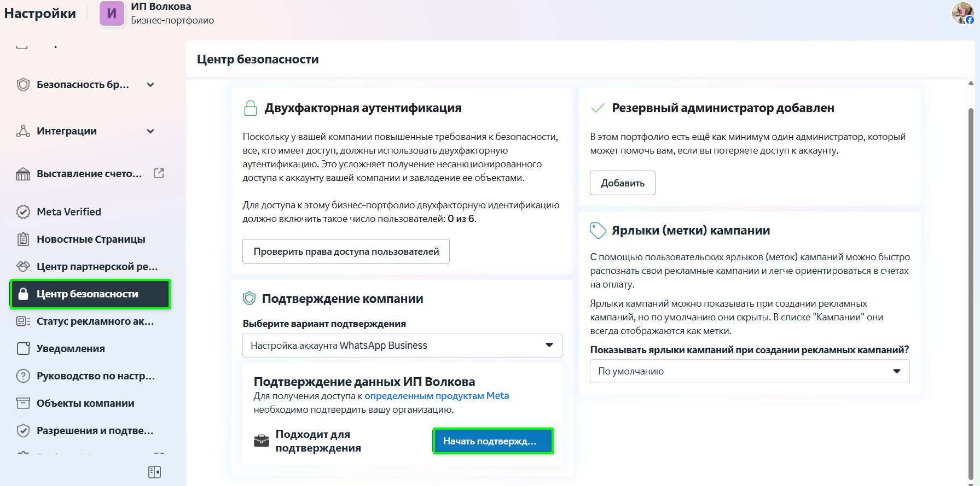Expand the Интеграции section chevron
Image resolution: width=980 pixels, height=486 pixels.
150,131
